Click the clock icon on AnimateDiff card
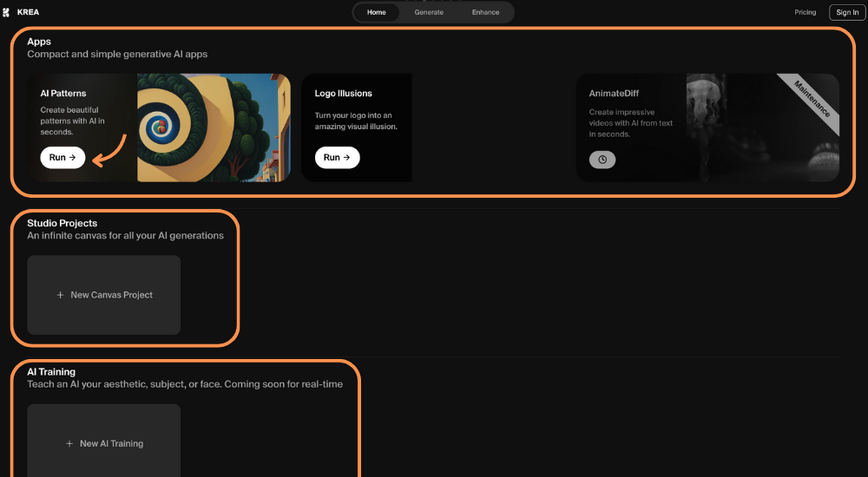The width and height of the screenshot is (868, 477). [602, 160]
